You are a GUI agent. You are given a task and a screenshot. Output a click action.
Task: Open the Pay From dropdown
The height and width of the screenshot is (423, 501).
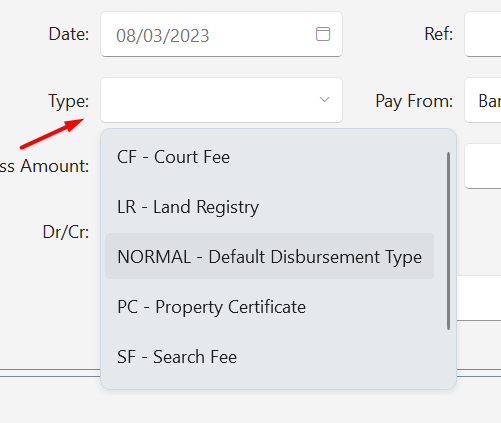tap(483, 100)
